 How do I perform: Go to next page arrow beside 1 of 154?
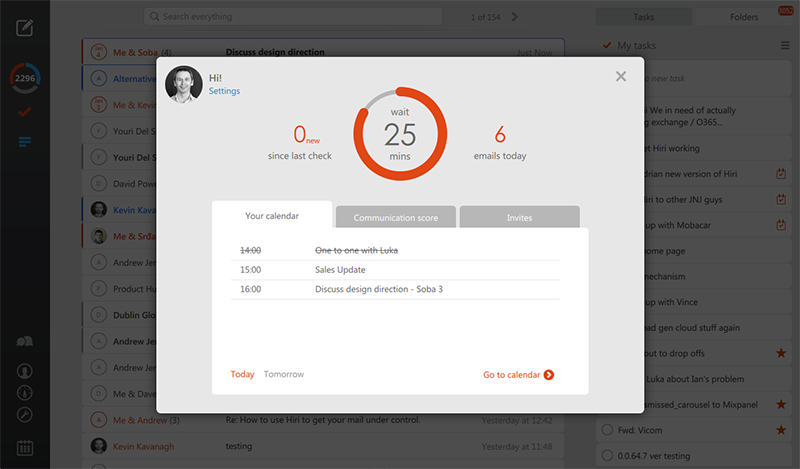515,17
